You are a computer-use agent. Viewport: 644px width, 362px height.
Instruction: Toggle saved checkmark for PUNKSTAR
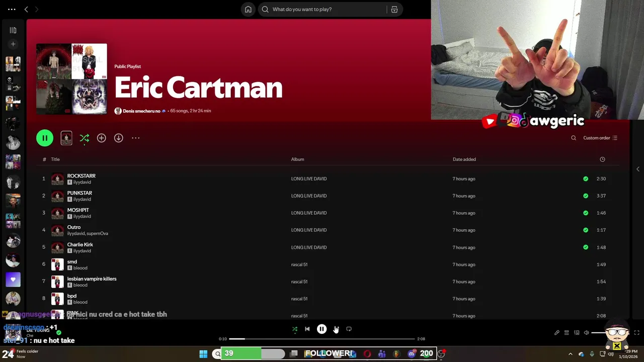tap(586, 196)
